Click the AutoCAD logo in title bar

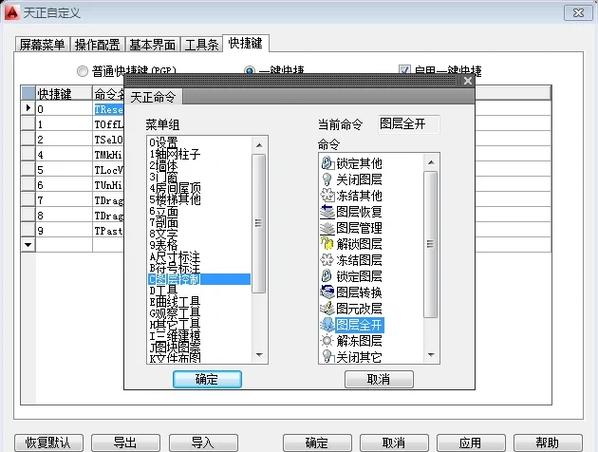11,12
